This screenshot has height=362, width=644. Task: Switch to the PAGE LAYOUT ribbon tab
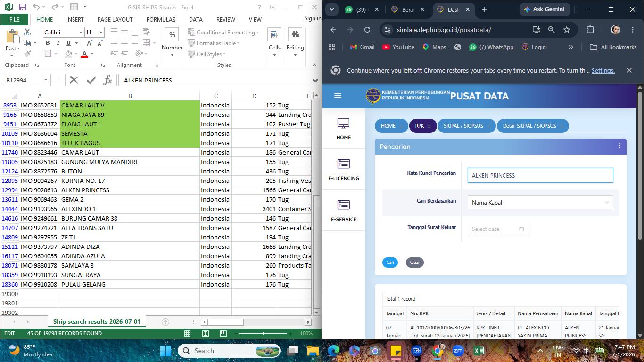click(115, 19)
